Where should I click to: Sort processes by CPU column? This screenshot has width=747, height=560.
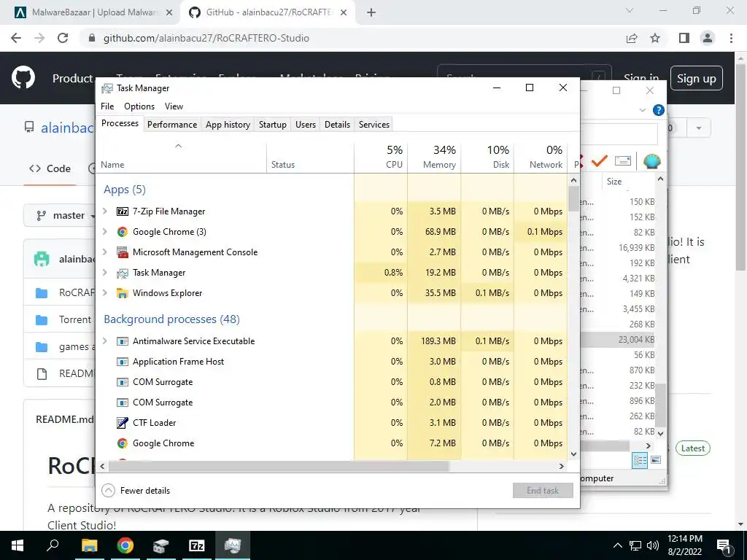click(x=381, y=157)
